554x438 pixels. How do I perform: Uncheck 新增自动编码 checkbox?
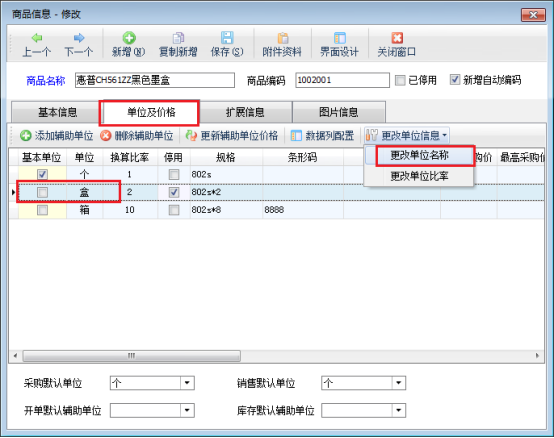(455, 80)
